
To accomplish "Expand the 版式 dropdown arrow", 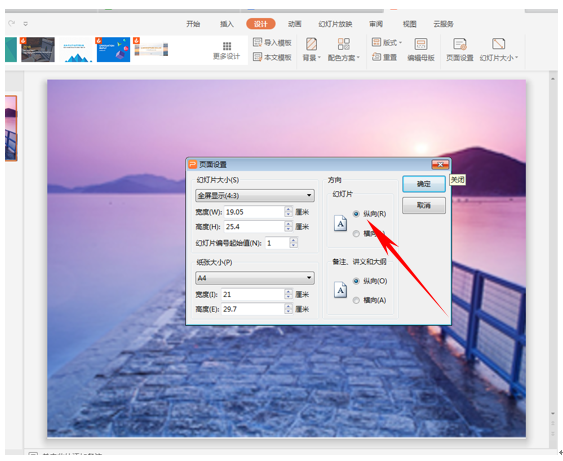I will (401, 43).
